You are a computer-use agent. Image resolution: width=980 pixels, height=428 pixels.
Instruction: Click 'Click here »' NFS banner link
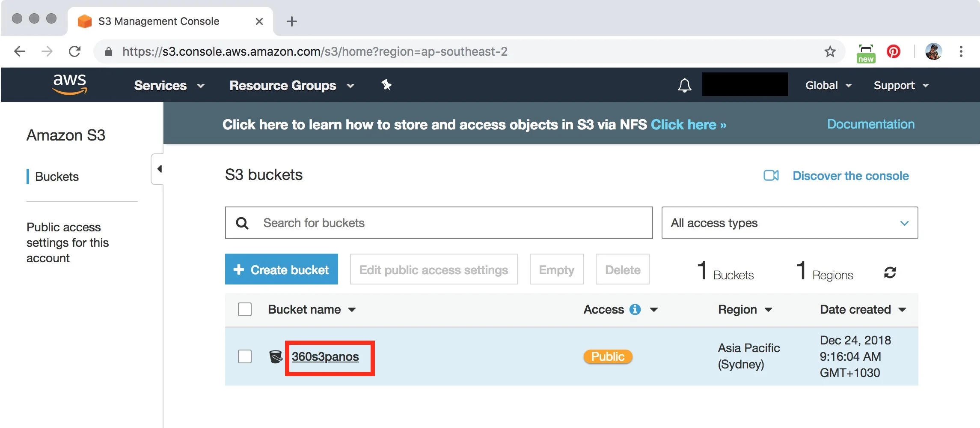688,125
